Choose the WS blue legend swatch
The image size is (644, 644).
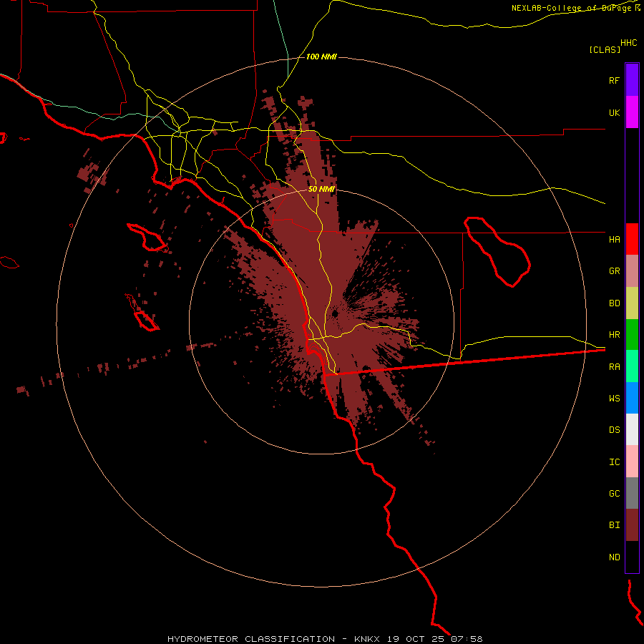[632, 398]
